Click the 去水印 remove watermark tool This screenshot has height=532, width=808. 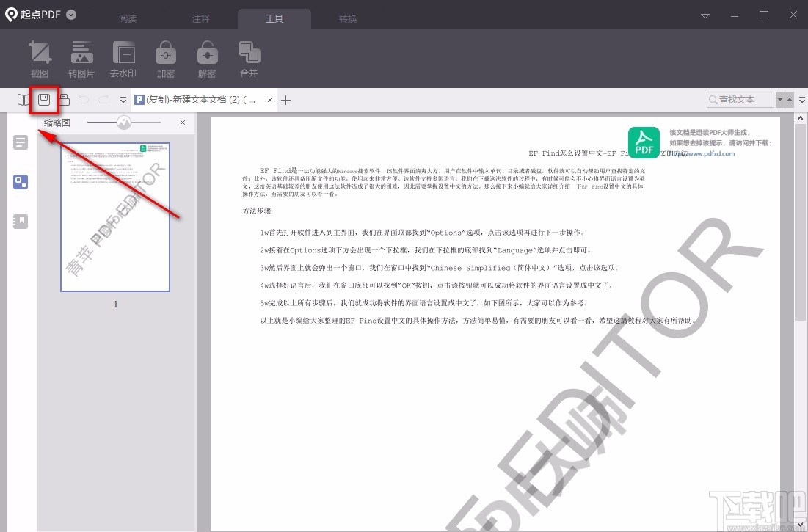point(123,59)
